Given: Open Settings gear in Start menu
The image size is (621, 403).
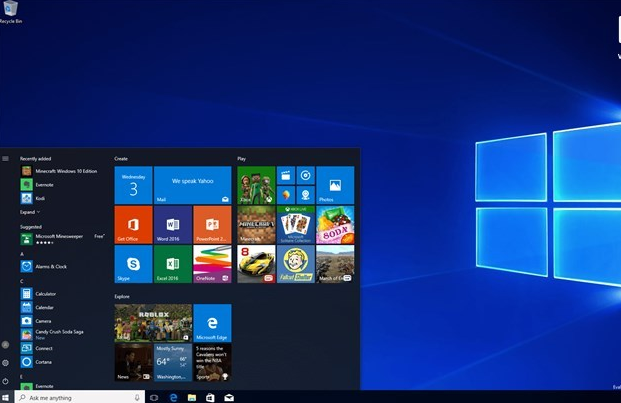Looking at the screenshot, I should [6, 363].
